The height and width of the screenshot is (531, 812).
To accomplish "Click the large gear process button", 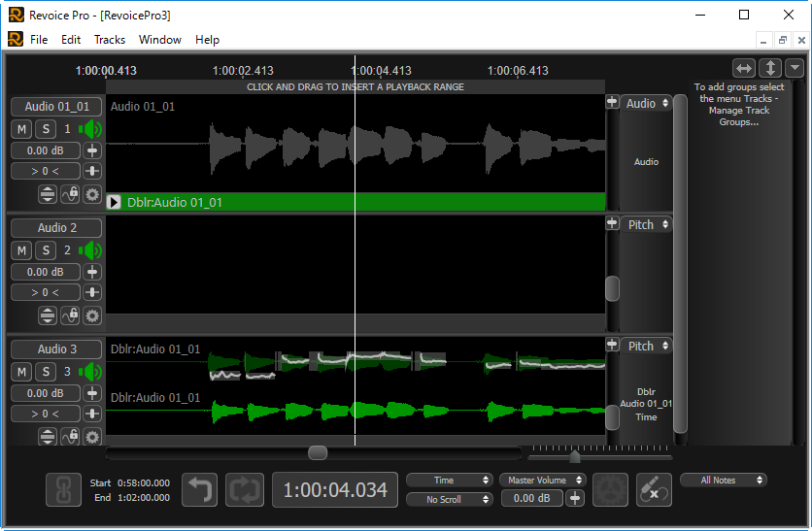I will click(x=610, y=489).
